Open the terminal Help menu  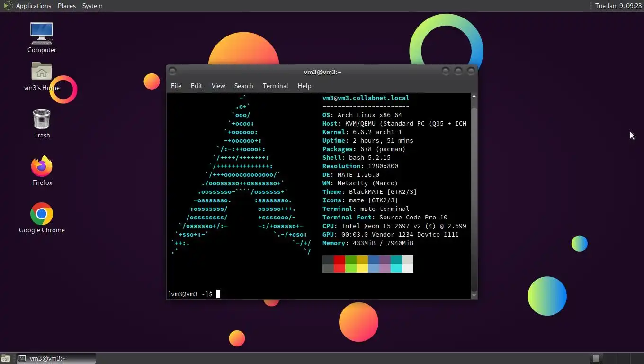304,86
